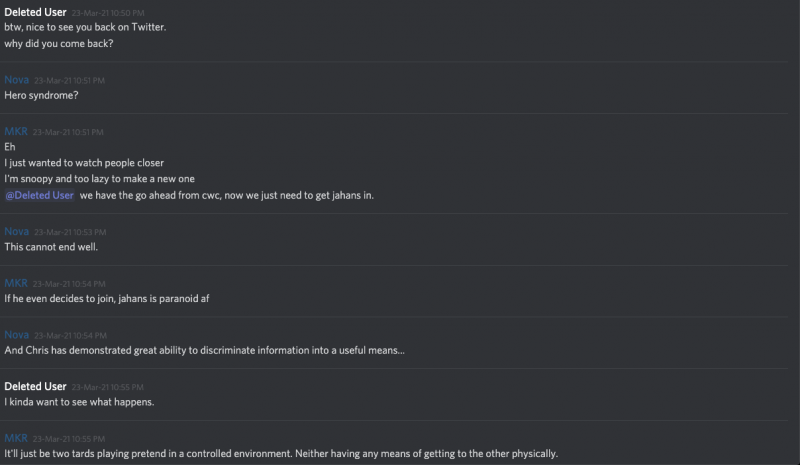800x465 pixels.
Task: Select the 'why did you come back?' message
Action: [x=59, y=43]
